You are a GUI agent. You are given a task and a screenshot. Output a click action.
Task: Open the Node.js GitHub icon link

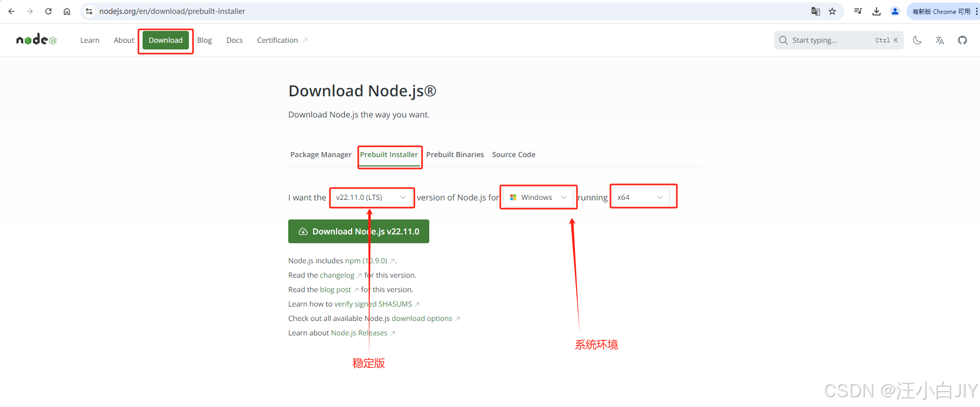click(x=962, y=40)
